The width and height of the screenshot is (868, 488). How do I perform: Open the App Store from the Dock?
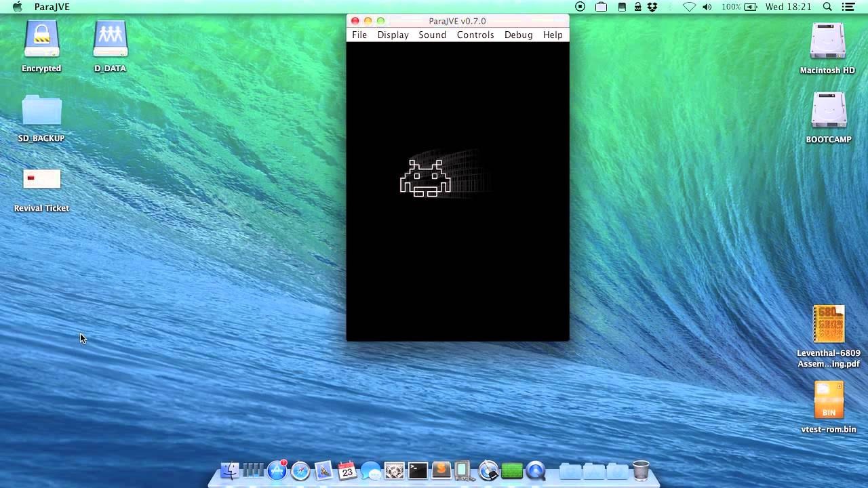point(277,470)
